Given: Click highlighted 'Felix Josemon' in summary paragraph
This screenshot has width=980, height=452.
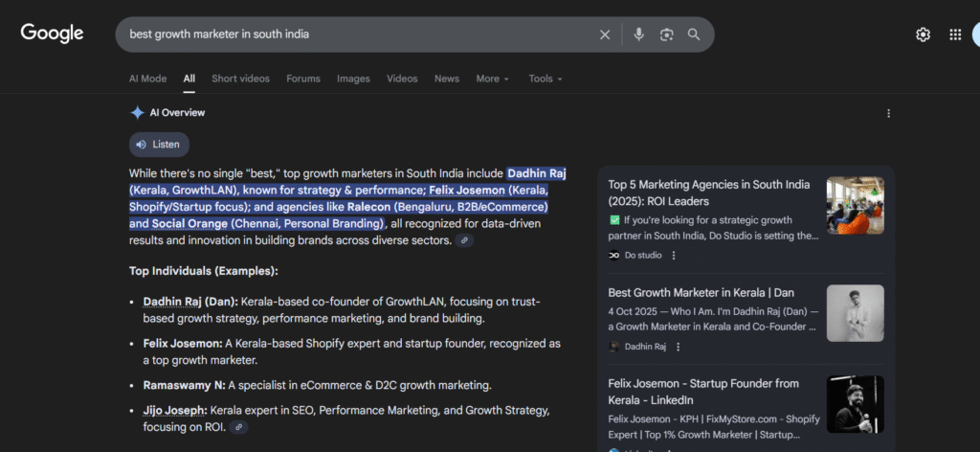Looking at the screenshot, I should 467,190.
